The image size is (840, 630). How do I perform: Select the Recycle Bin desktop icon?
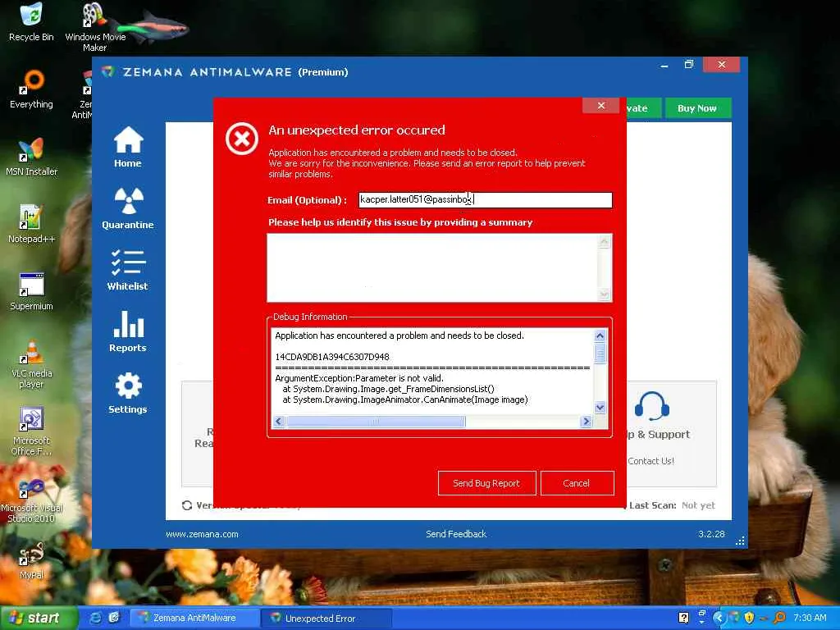pyautogui.click(x=31, y=22)
